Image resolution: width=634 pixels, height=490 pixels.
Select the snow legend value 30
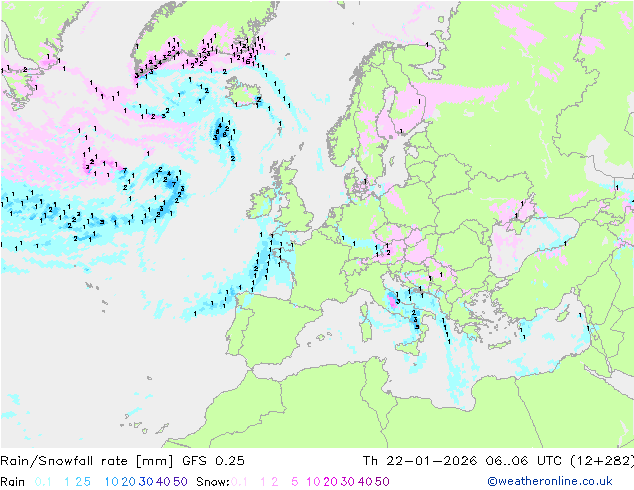click(x=348, y=482)
